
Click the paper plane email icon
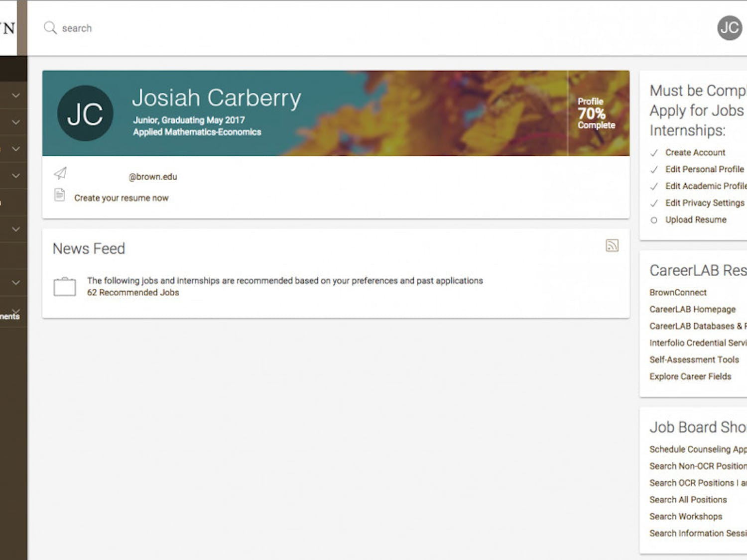tap(60, 174)
